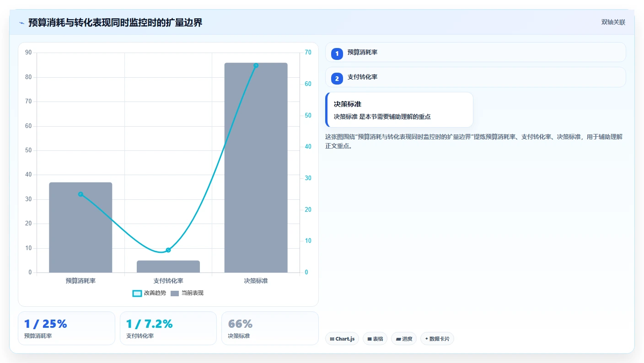644x363 pixels.
Task: Click the number 1 badge
Action: (337, 54)
